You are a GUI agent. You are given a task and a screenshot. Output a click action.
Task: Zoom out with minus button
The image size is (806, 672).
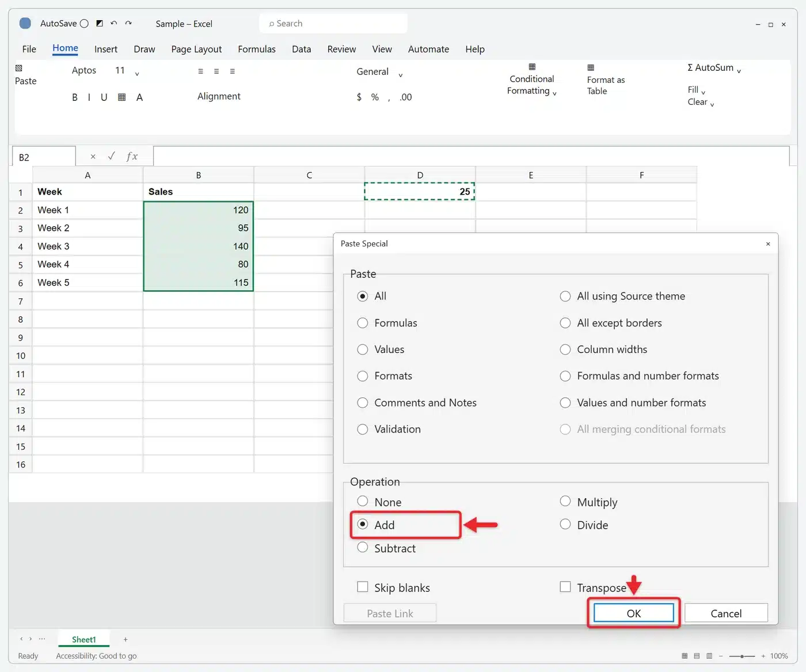[x=721, y=656]
